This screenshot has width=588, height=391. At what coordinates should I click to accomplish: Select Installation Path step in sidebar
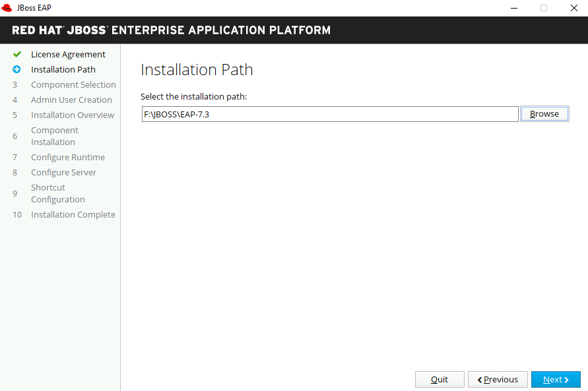[63, 70]
